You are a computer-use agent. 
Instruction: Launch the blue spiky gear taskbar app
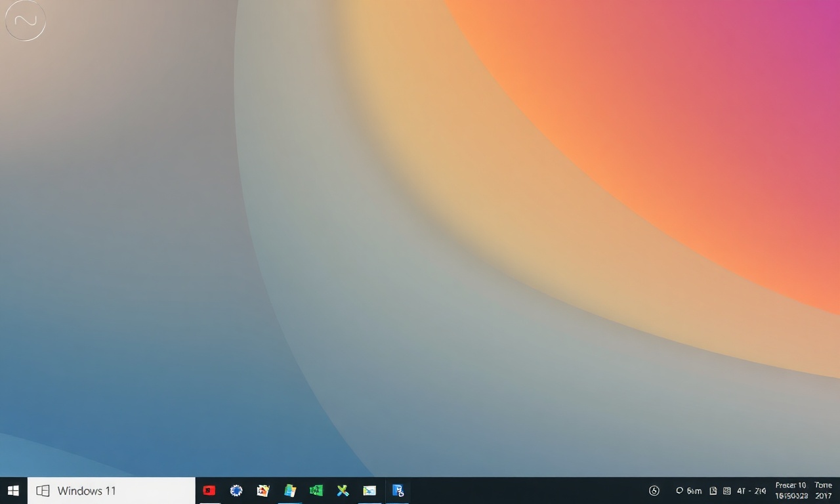236,490
